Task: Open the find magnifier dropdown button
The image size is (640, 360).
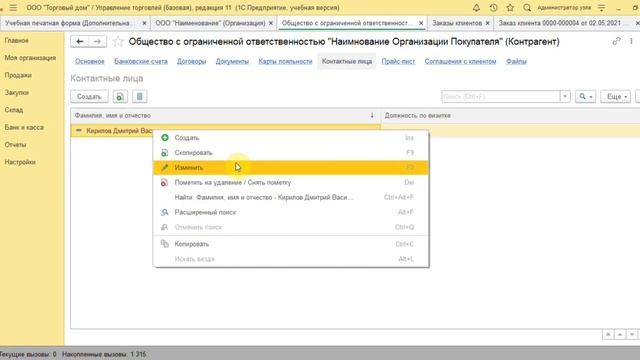Action: [x=585, y=97]
